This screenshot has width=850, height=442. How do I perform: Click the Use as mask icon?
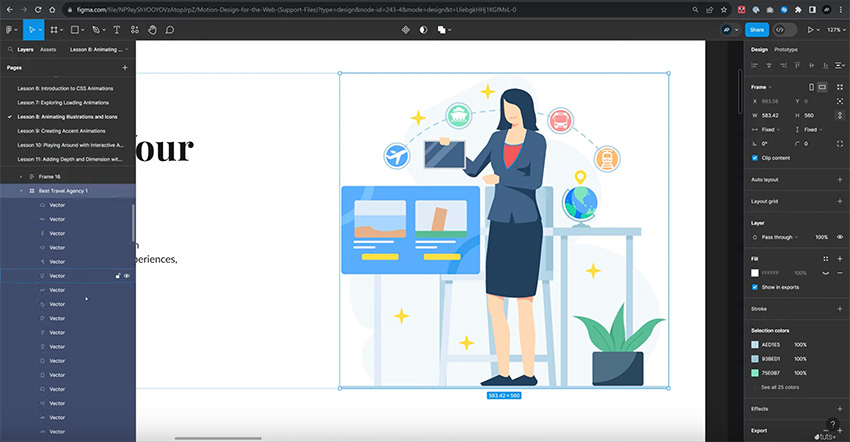point(423,30)
